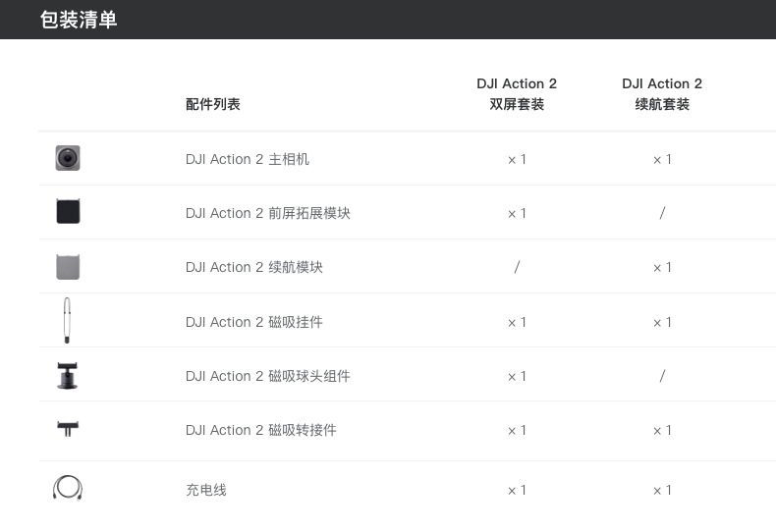Viewport: 776px width, 532px height.
Task: Click the 双屏套装 quantity for 主相机
Action: click(517, 159)
